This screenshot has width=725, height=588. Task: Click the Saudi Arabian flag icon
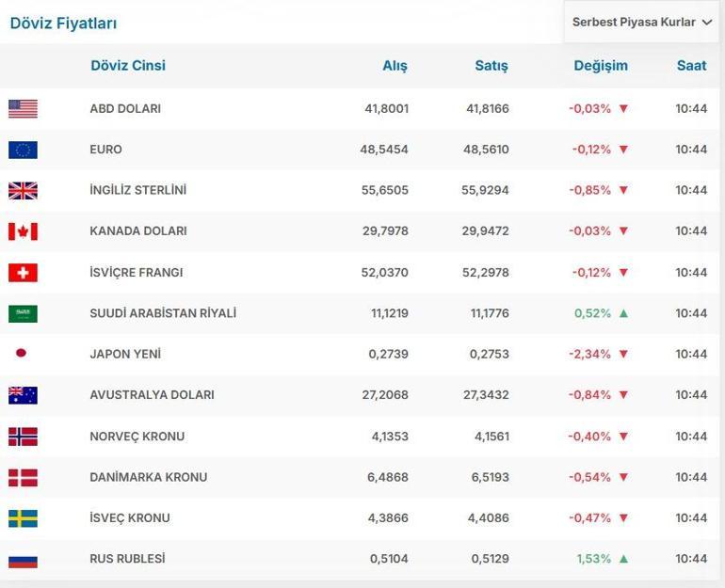(23, 313)
